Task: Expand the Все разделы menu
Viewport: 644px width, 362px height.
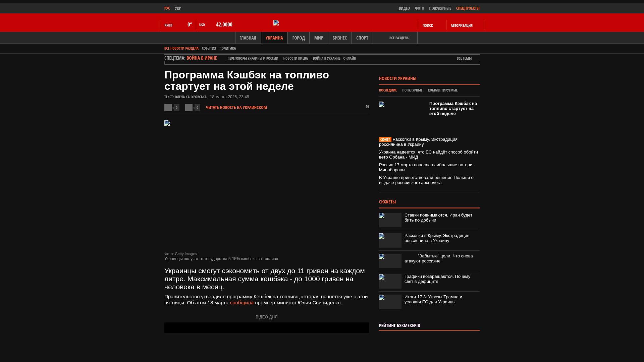Action: (399, 38)
